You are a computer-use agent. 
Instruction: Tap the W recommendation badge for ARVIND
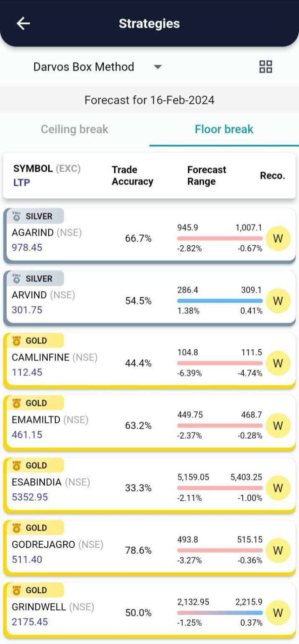click(x=278, y=301)
